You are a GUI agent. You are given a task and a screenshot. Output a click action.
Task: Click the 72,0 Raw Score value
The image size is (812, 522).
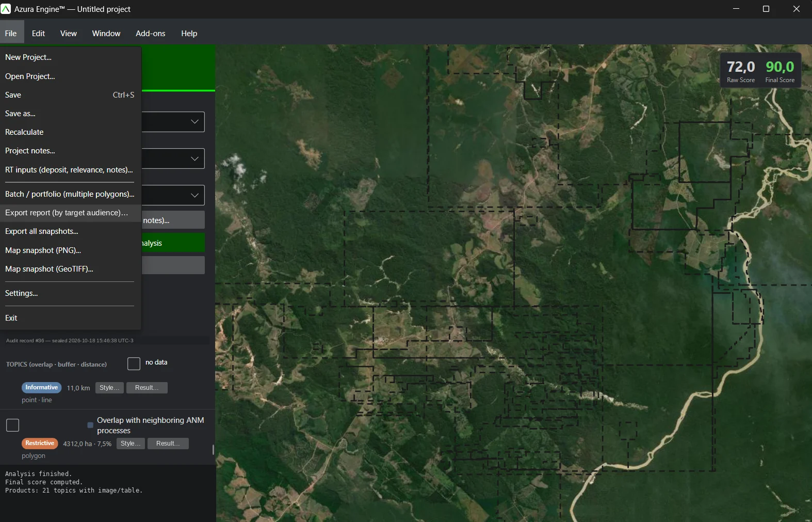pos(741,67)
